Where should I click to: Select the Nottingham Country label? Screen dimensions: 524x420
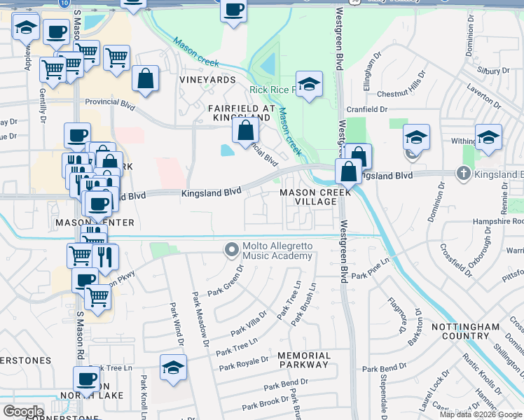point(466,331)
